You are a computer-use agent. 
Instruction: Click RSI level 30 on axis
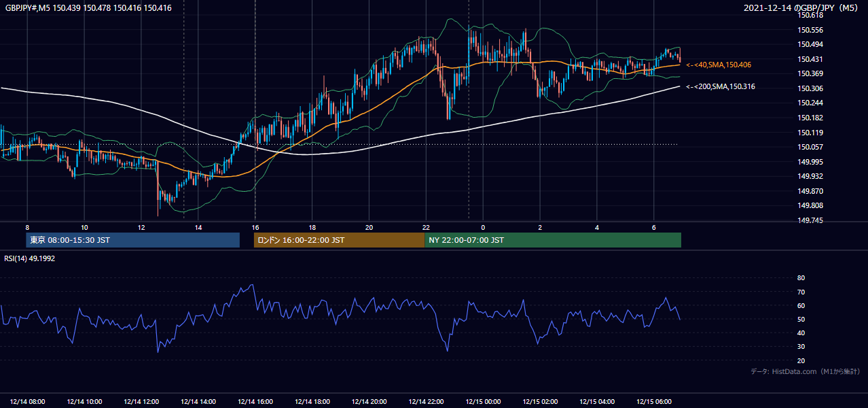click(801, 347)
